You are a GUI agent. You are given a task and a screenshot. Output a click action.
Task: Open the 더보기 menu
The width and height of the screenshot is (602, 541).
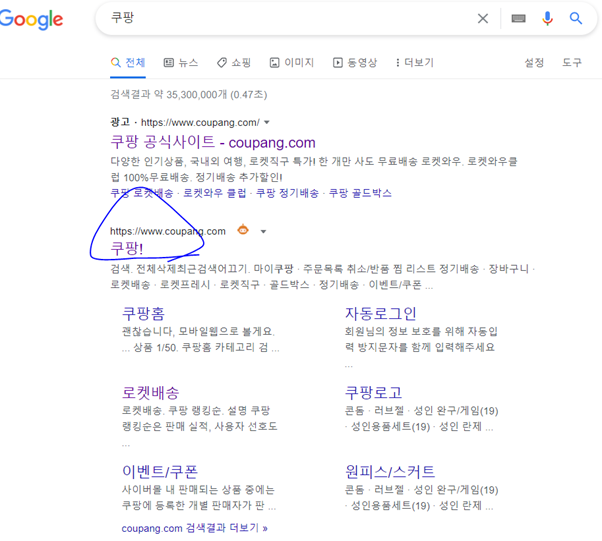point(415,63)
